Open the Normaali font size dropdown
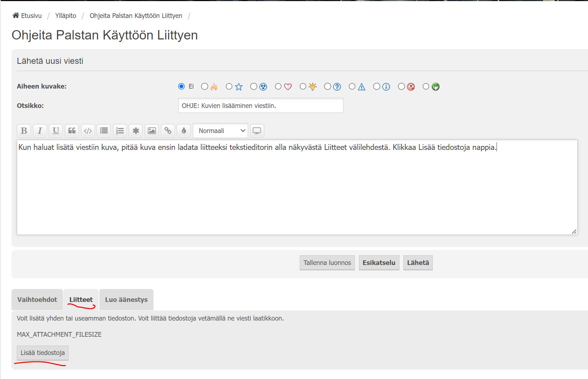Viewport: 588px width, 379px height. [x=220, y=131]
